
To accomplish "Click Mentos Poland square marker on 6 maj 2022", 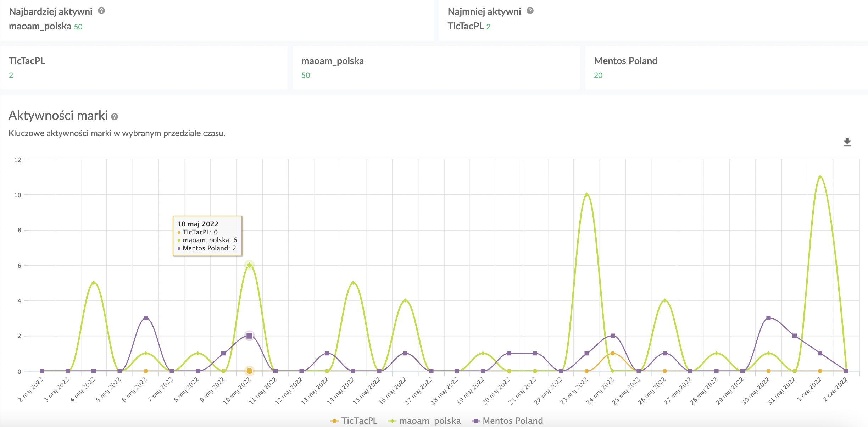I will 146,318.
